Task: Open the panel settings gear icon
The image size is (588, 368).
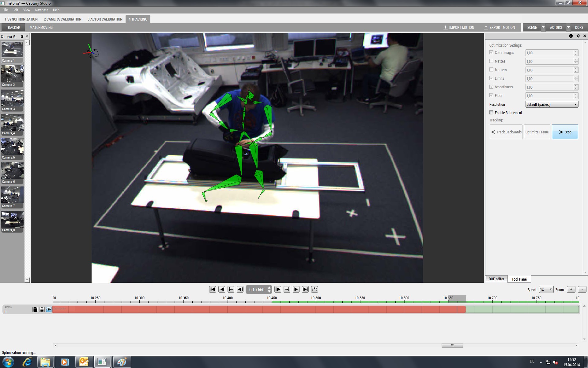Action: tap(578, 36)
